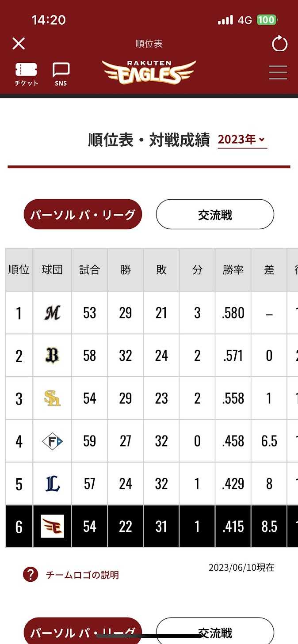Select the Lions team logo
Viewport: 298px width, 644px height.
(52, 484)
